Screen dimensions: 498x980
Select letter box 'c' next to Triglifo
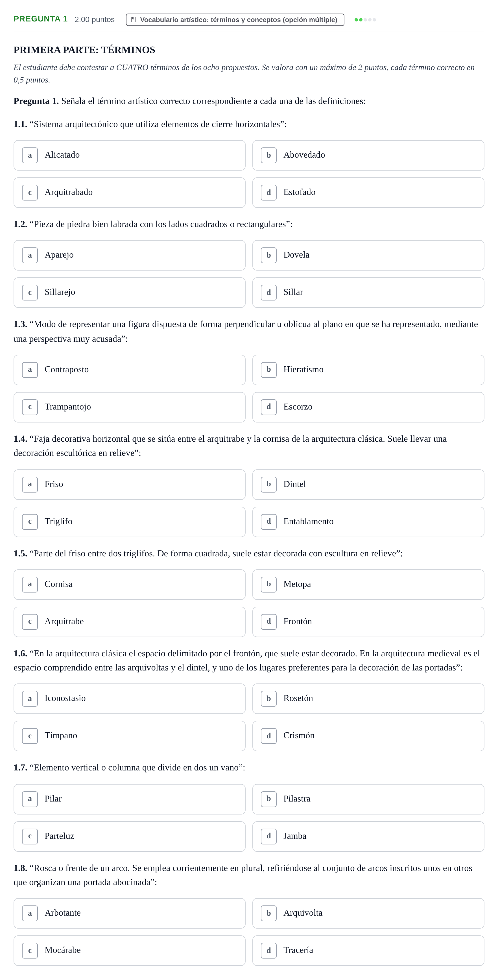(x=30, y=522)
